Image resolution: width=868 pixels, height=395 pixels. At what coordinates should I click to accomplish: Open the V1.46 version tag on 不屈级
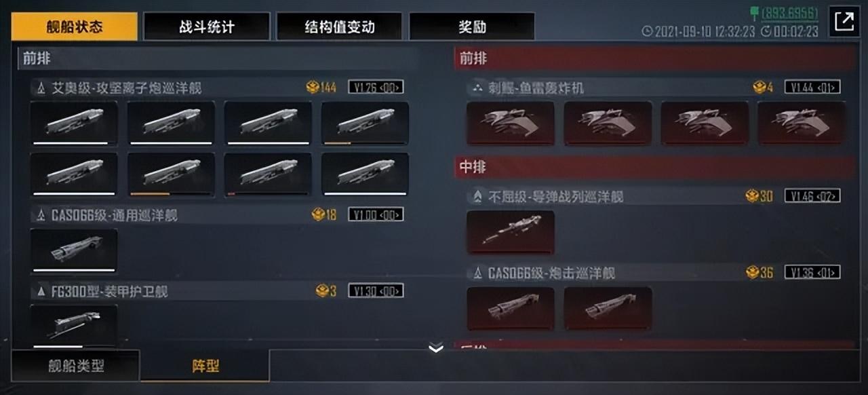tap(812, 195)
